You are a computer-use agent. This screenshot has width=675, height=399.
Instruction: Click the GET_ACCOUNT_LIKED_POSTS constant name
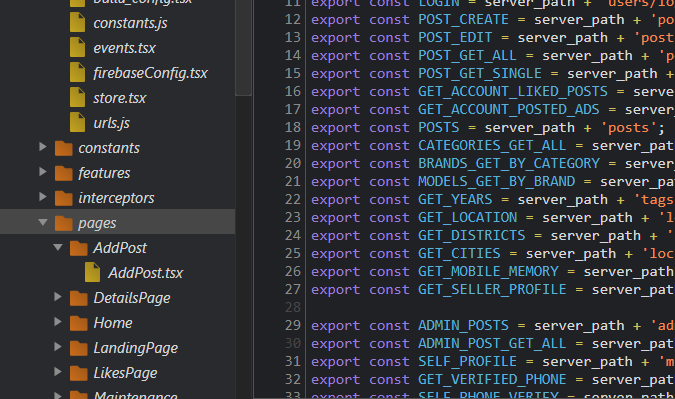pos(513,92)
